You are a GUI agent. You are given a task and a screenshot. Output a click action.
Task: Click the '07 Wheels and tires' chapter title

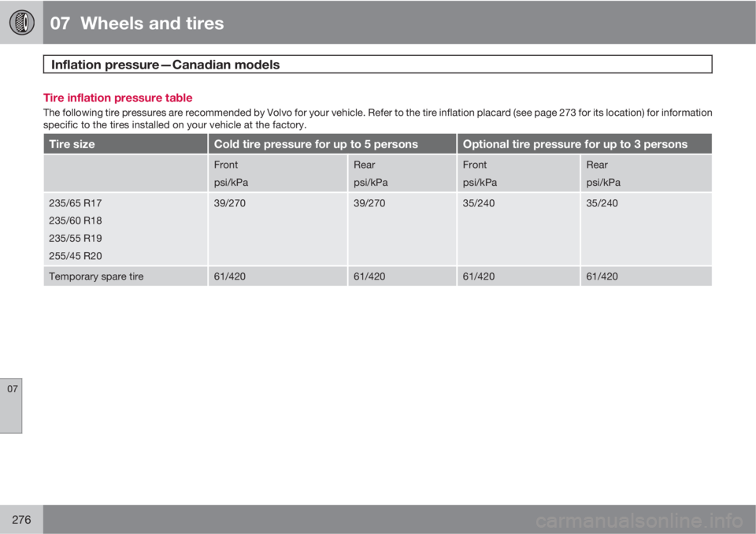137,23
